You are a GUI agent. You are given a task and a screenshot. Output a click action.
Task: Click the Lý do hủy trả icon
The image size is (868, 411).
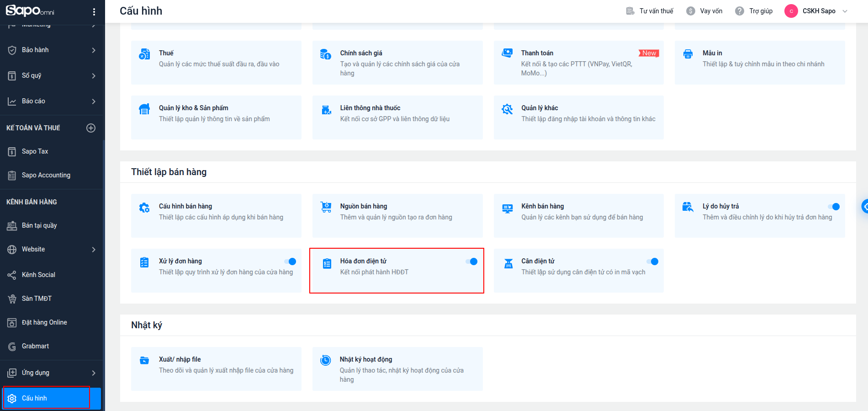click(x=688, y=207)
